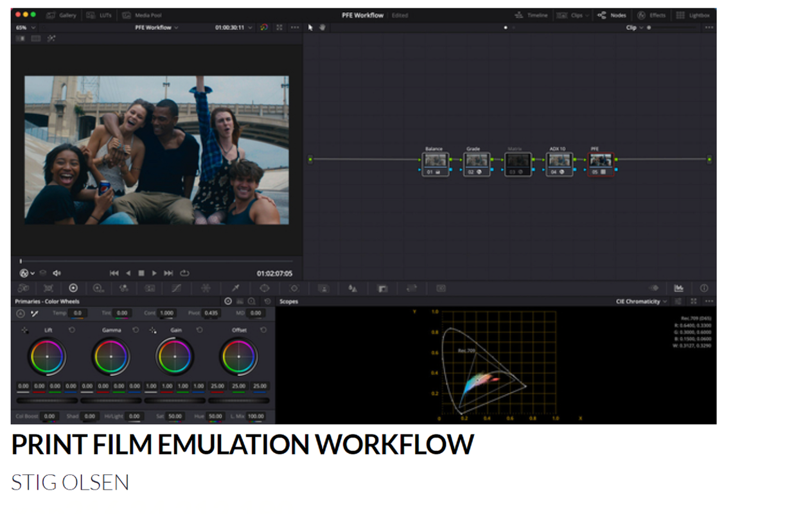This screenshot has width=812, height=514.
Task: Click the Offset master wheel slider
Action: [x=238, y=400]
